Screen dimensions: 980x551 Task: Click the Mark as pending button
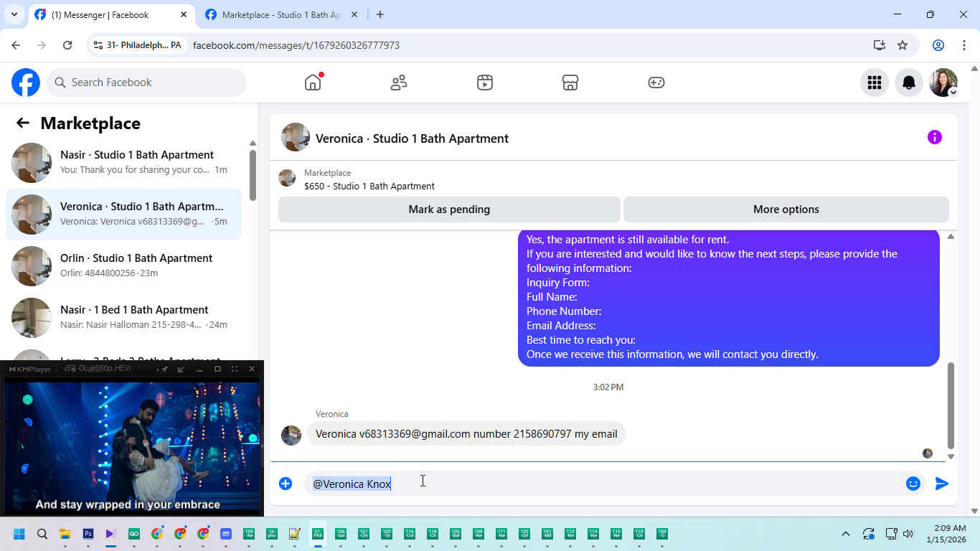(449, 209)
